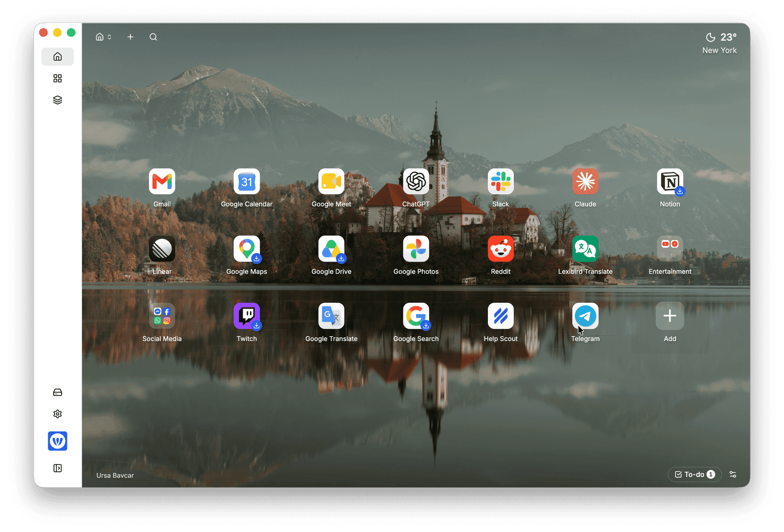The image size is (784, 532).
Task: Toggle the sidebar collapse icon
Action: 58,468
